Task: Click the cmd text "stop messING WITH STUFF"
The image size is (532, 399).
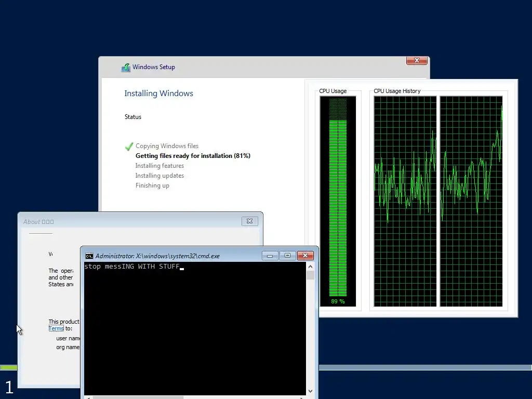Action: tap(131, 267)
